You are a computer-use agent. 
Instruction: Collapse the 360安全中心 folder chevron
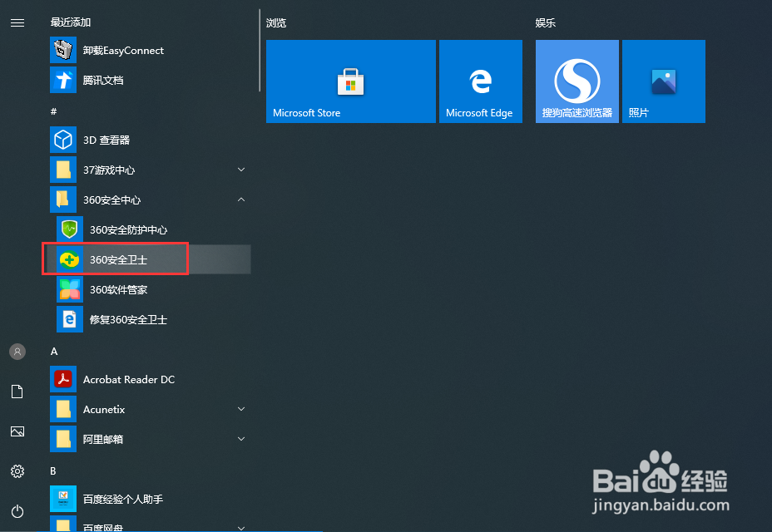point(241,199)
